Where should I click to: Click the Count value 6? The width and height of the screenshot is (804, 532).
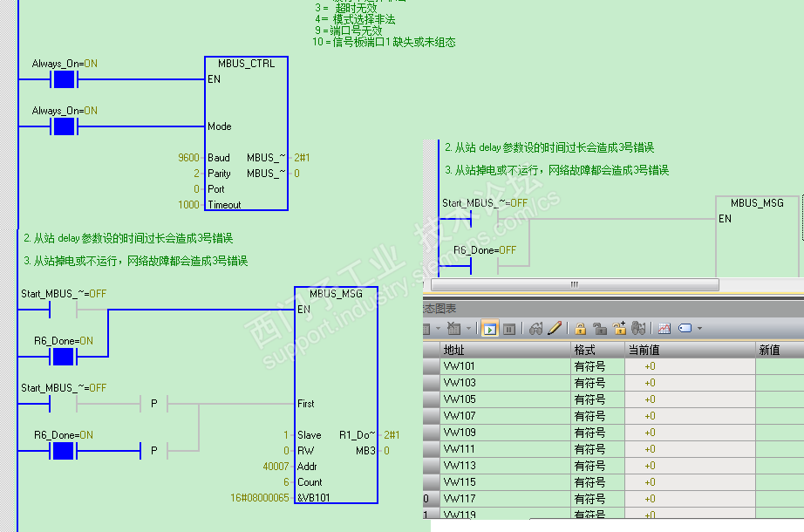[286, 482]
